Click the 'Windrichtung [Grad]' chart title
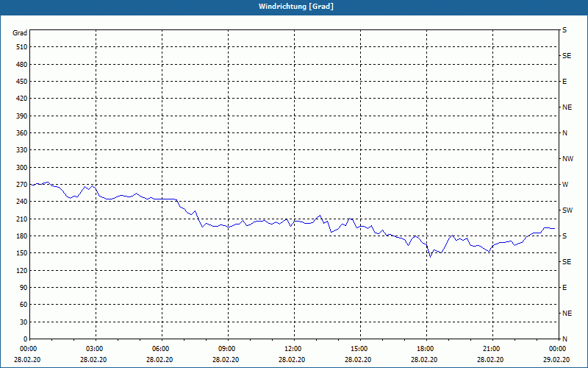The image size is (588, 368). pyautogui.click(x=296, y=7)
